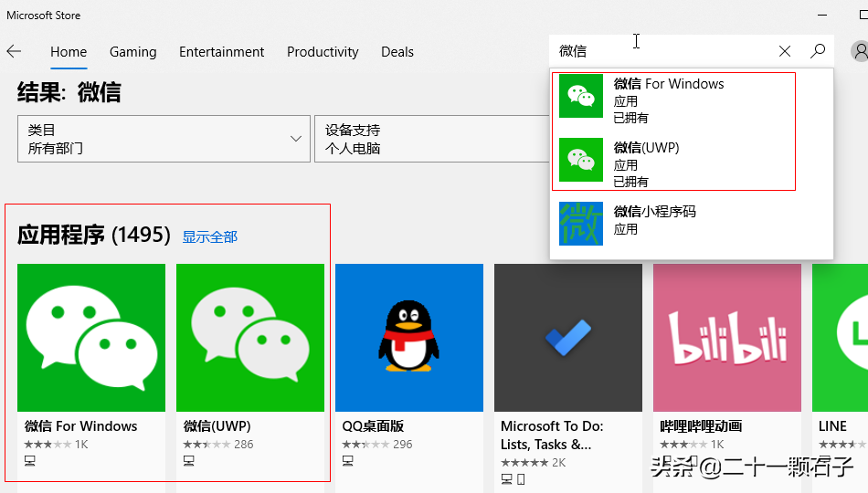The height and width of the screenshot is (493, 868).
Task: Click PC device icon under QQ桌面版
Action: (x=347, y=461)
